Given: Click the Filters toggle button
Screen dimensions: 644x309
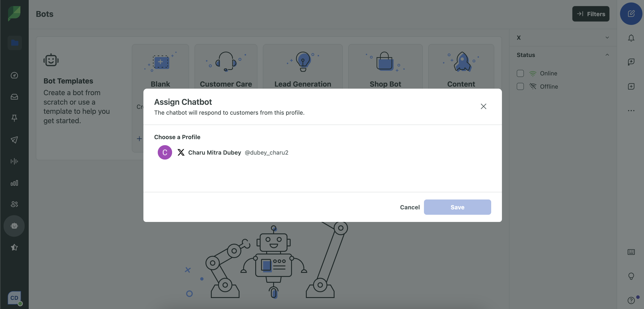Looking at the screenshot, I should (x=591, y=14).
